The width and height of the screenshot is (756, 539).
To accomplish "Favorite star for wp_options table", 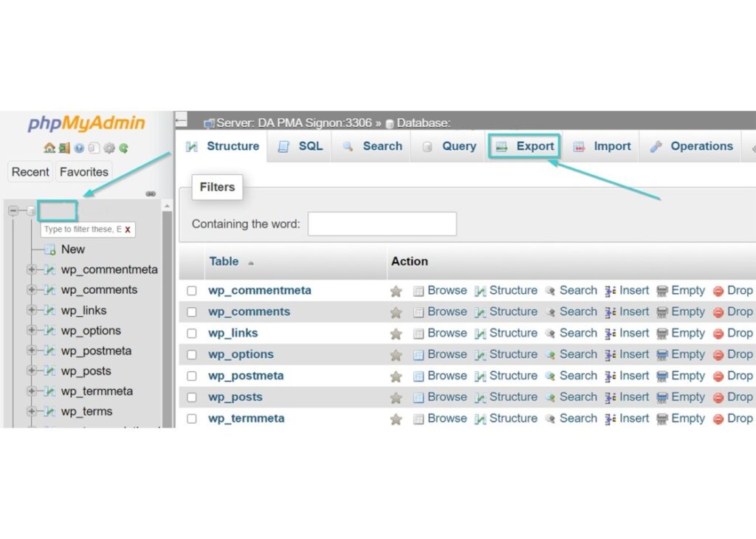I will coord(396,355).
